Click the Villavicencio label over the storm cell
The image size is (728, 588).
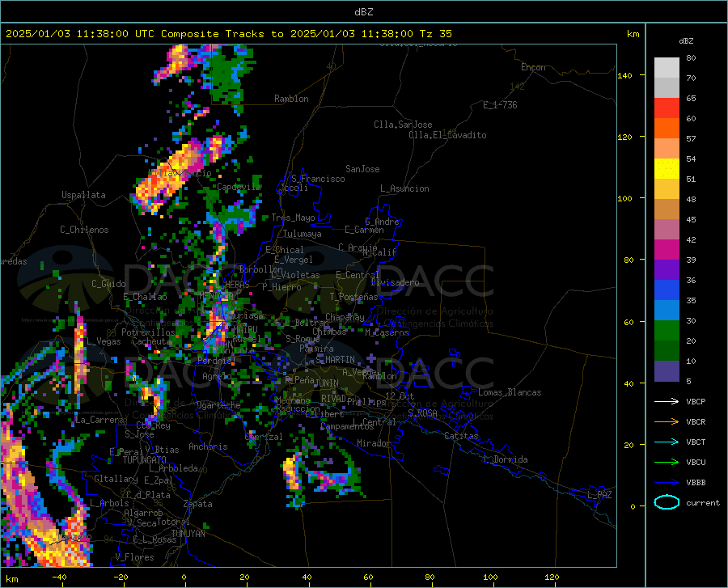[x=180, y=173]
